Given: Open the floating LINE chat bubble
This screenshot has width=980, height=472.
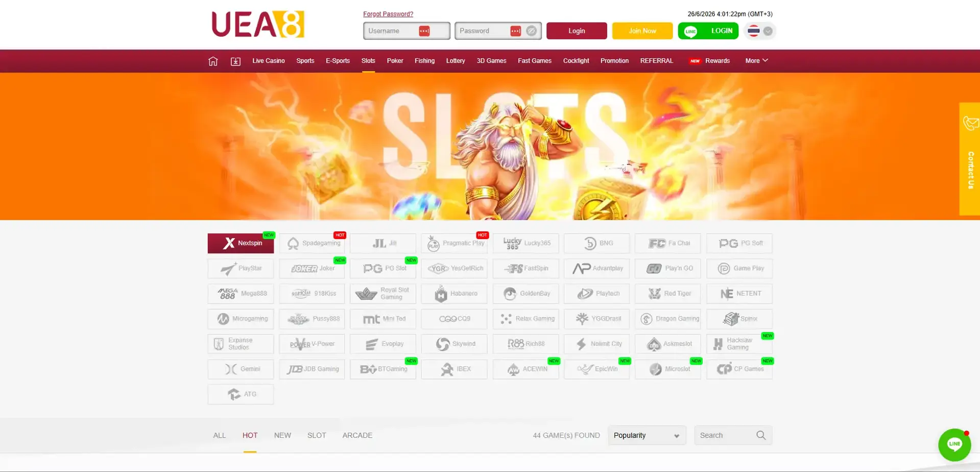Looking at the screenshot, I should click(954, 444).
